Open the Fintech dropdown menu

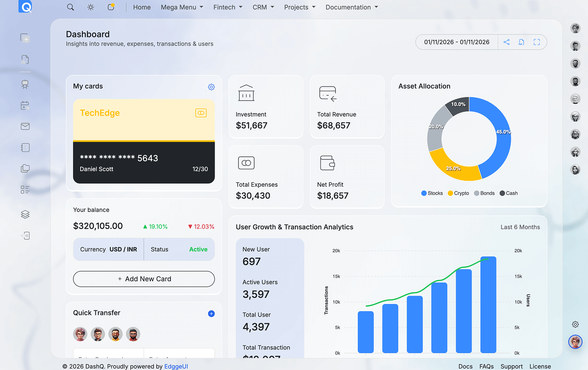pos(228,7)
